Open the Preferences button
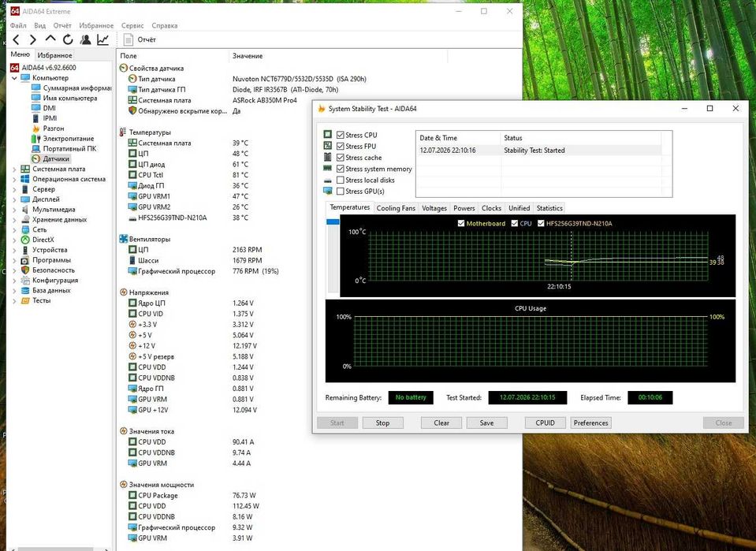Image resolution: width=756 pixels, height=551 pixels. click(590, 423)
